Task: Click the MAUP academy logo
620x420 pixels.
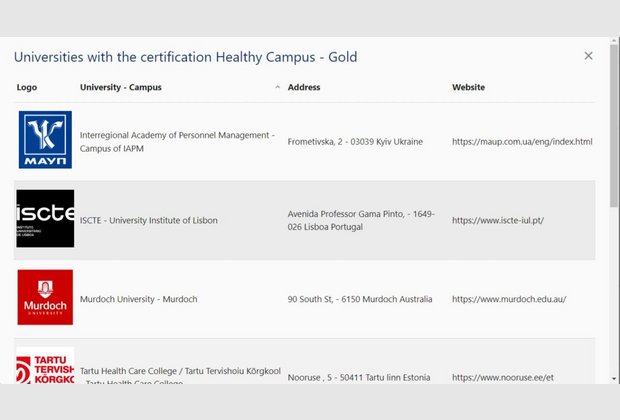Action: coord(45,140)
